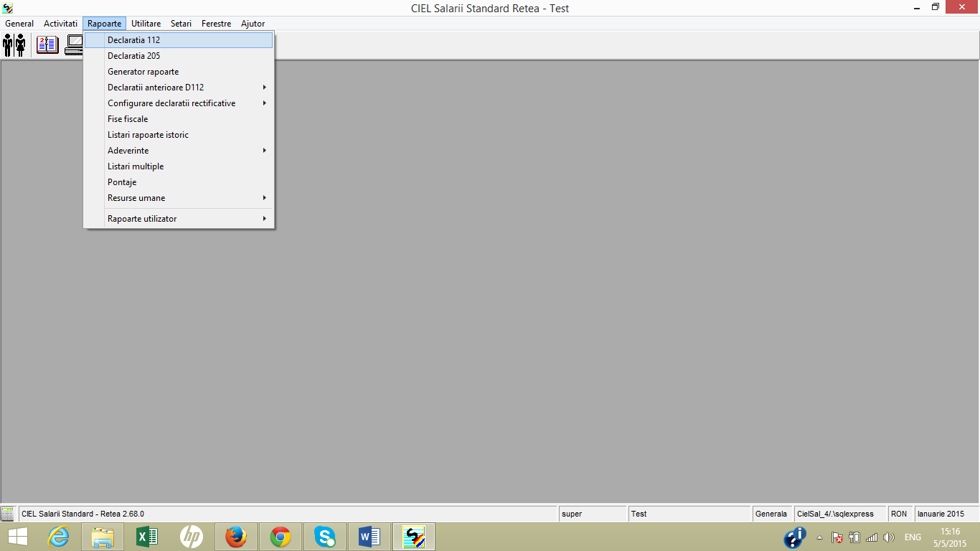The image size is (980, 551).
Task: Minimize the CIEL Salarii window
Action: (x=917, y=7)
